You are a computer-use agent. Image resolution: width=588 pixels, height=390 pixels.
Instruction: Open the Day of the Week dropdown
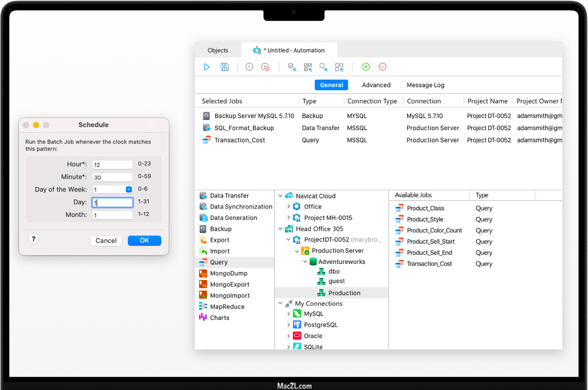tap(129, 189)
